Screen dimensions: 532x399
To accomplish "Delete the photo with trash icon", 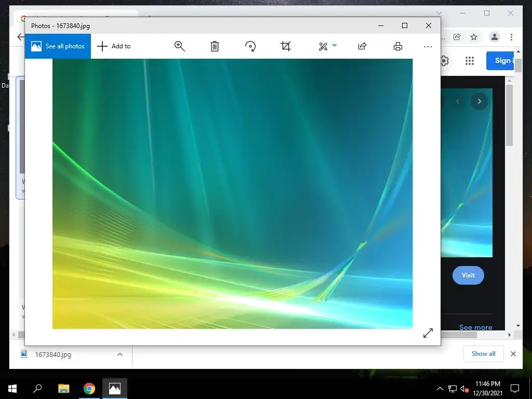I will click(x=215, y=46).
